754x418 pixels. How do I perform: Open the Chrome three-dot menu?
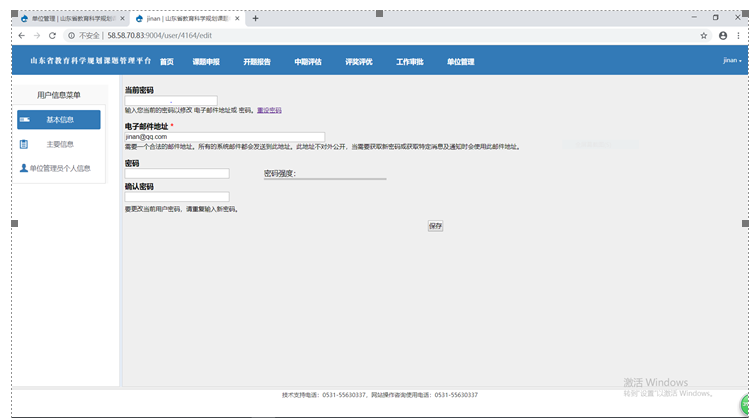740,35
